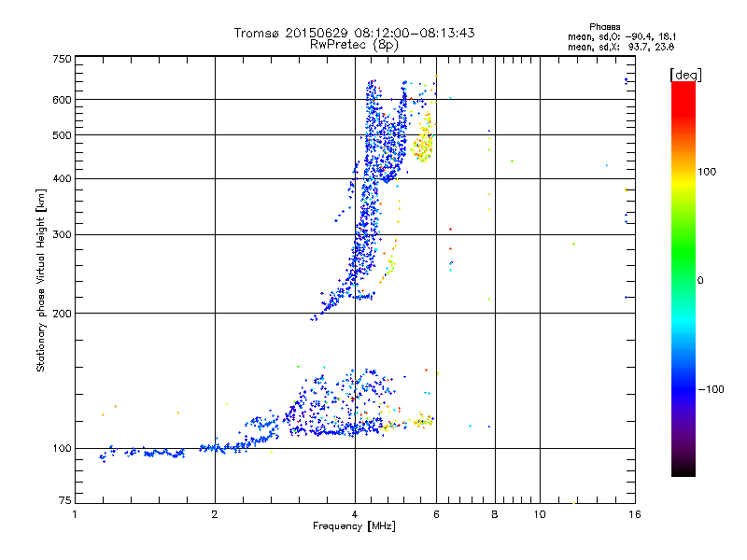Click the 'Phases' header text
The width and height of the screenshot is (747, 560).
pyautogui.click(x=604, y=27)
